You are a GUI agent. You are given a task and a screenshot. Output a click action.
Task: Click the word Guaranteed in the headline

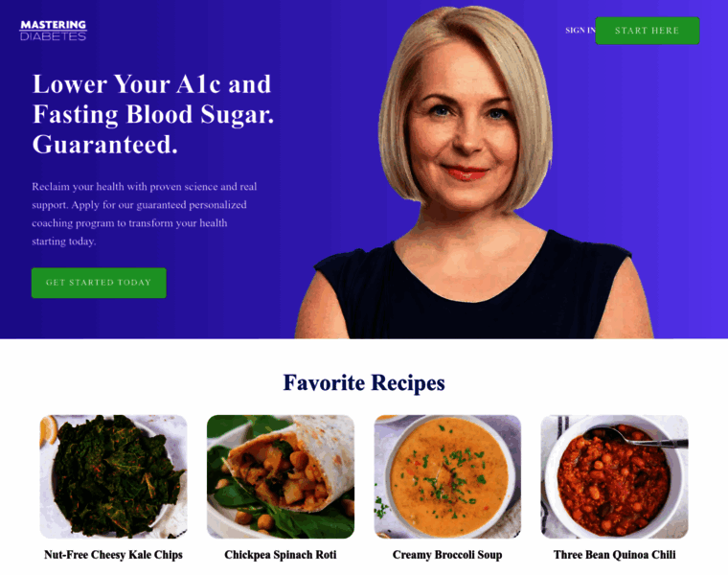pyautogui.click(x=104, y=145)
